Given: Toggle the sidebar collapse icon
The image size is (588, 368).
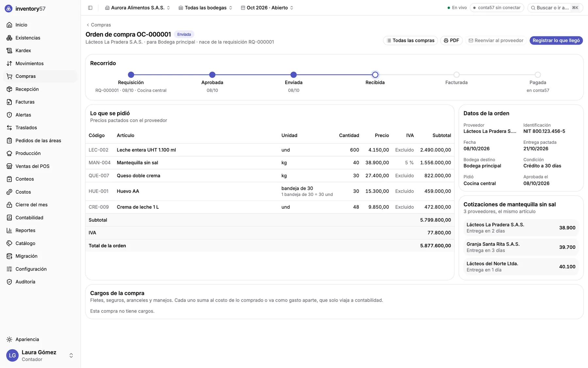Looking at the screenshot, I should pos(90,8).
